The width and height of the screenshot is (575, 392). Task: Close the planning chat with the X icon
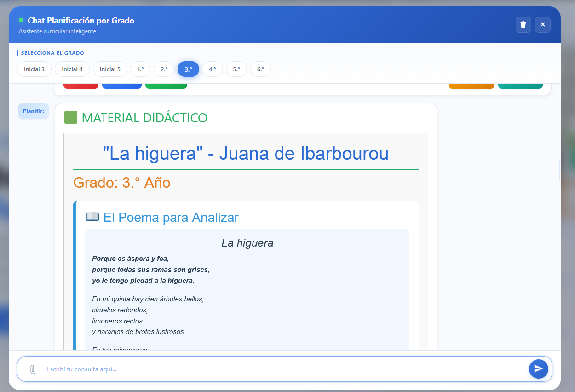543,25
